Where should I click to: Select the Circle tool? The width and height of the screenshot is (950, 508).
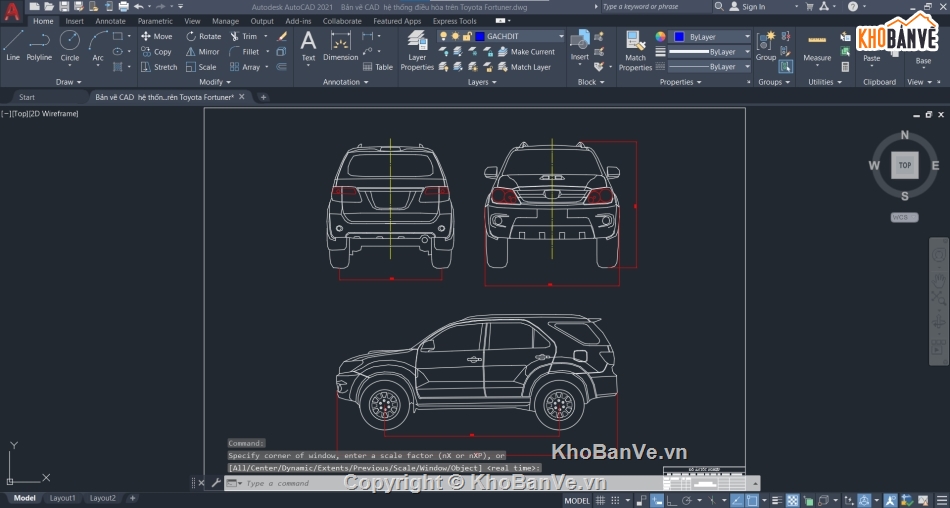(70, 46)
